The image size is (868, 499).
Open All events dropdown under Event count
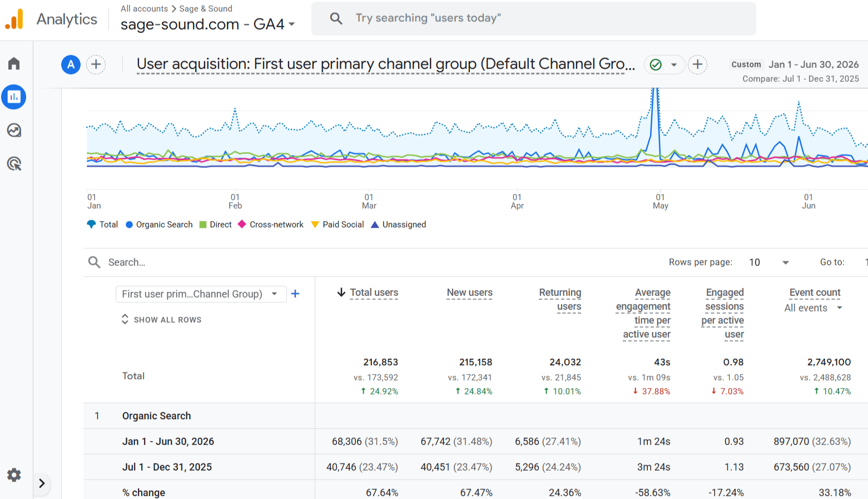point(814,308)
